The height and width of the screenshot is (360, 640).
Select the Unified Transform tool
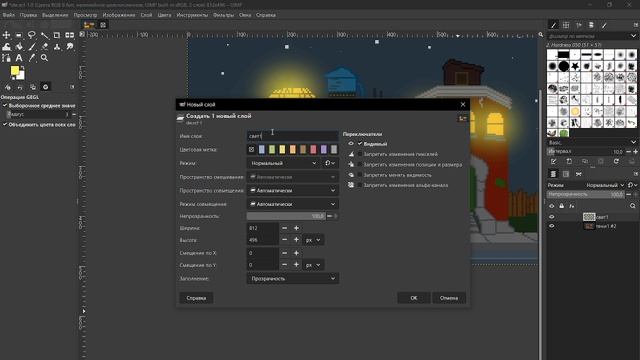click(x=70, y=36)
